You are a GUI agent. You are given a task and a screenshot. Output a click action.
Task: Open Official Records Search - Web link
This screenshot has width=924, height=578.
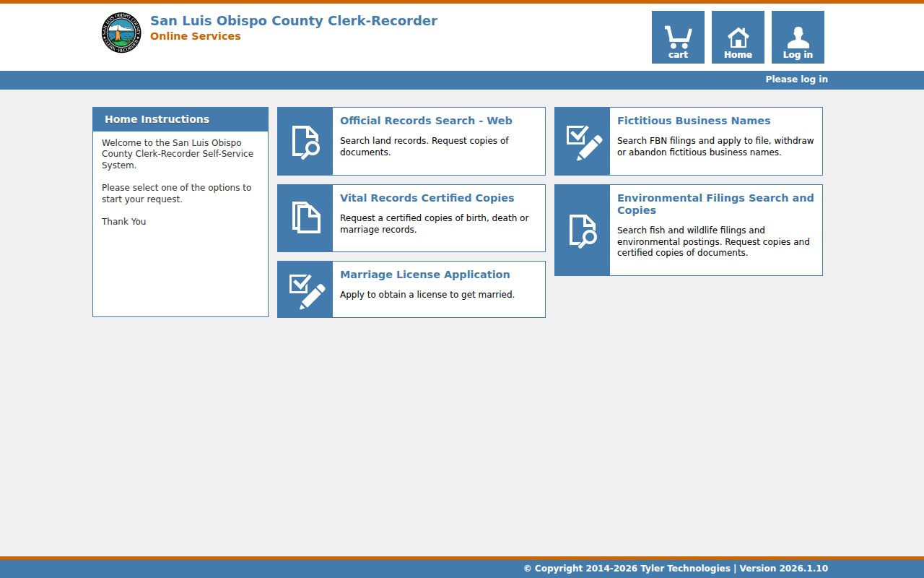pyautogui.click(x=426, y=121)
